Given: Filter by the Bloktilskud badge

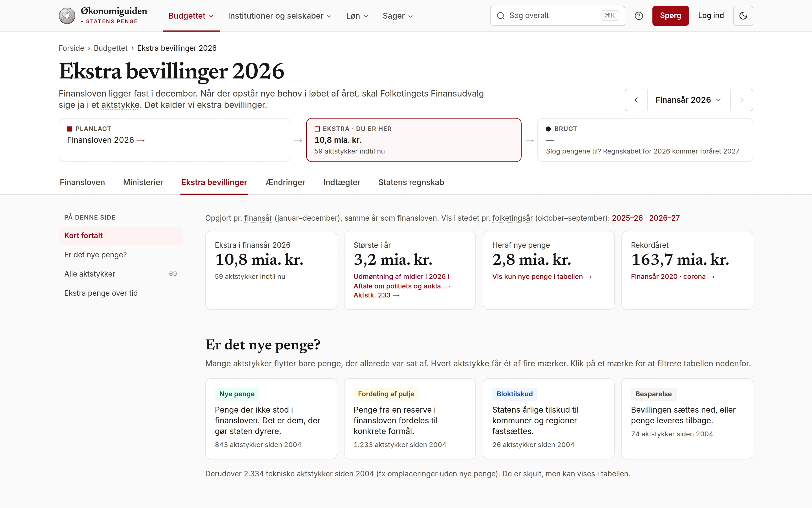Looking at the screenshot, I should coord(514,394).
